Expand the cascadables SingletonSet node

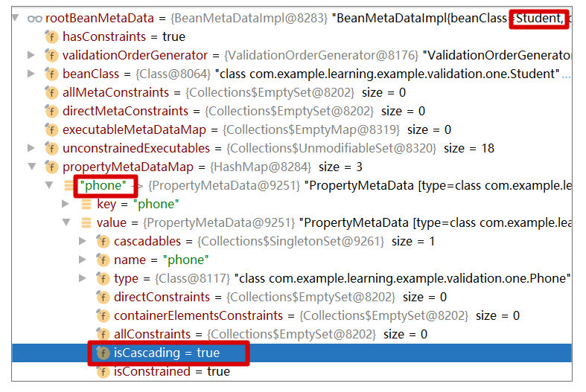coord(83,241)
